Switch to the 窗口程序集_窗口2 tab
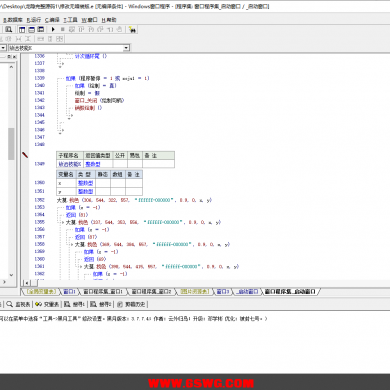This screenshot has height=390, width=390. 152,292
